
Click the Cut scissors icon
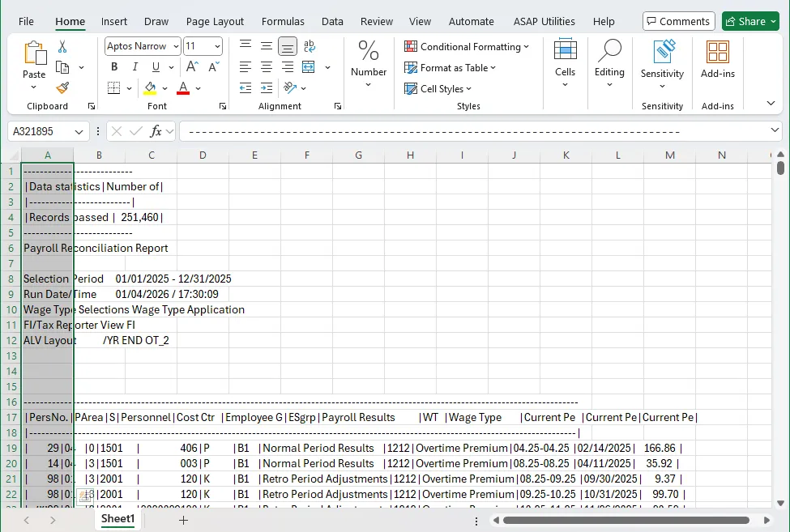[x=62, y=47]
